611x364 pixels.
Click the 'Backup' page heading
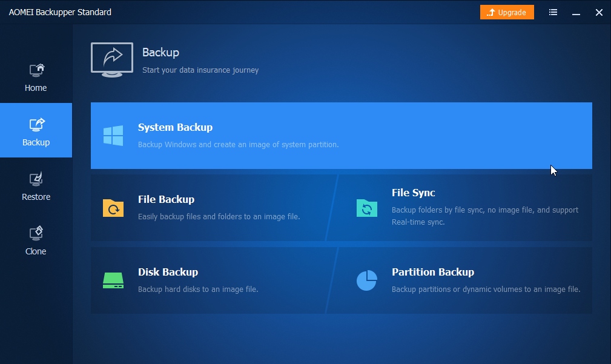pos(160,53)
